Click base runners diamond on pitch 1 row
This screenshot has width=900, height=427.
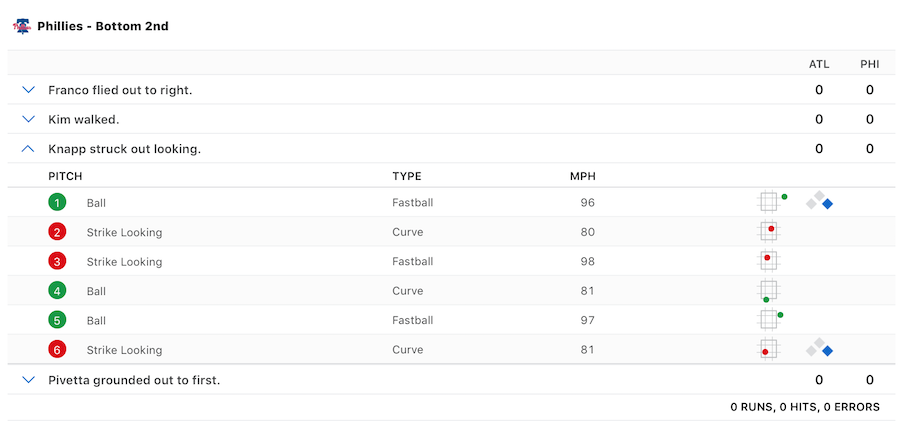tap(820, 201)
